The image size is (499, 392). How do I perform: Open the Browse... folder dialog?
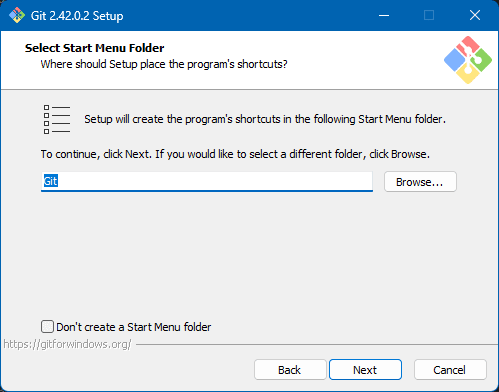point(420,182)
